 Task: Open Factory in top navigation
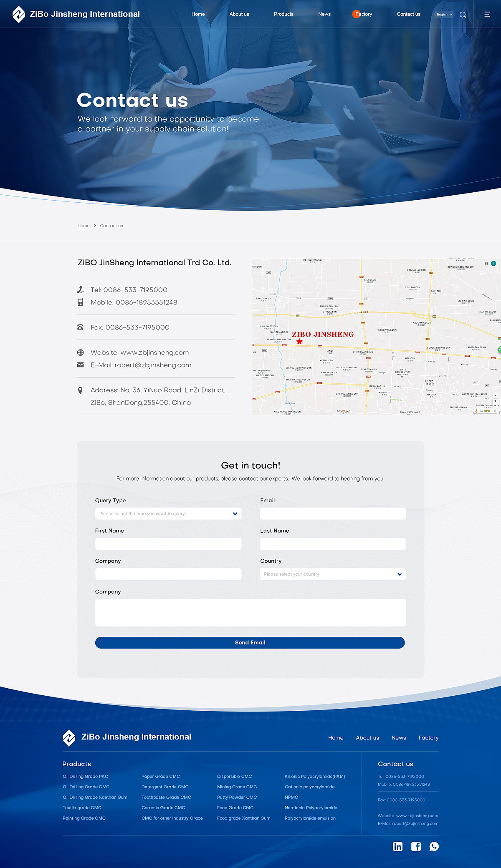click(363, 14)
